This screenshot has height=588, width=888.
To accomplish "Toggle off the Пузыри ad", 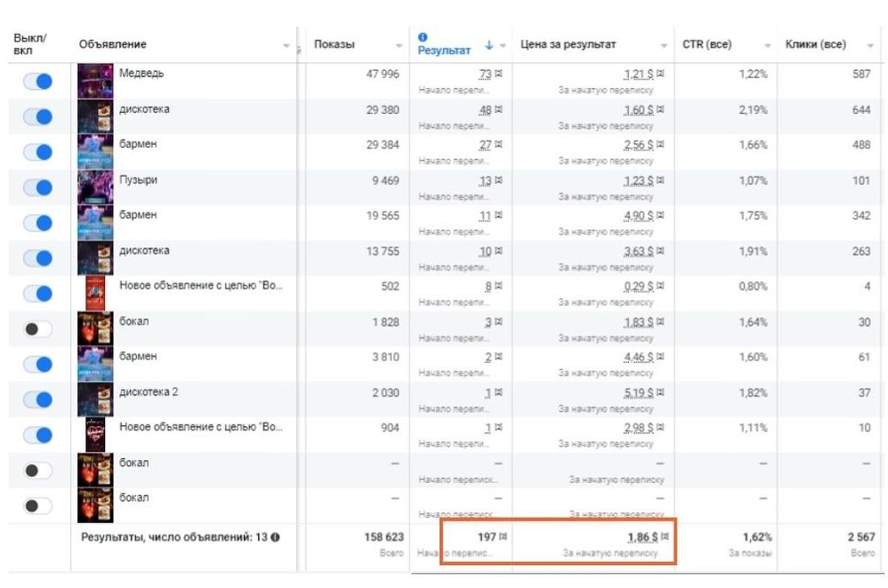I will coord(37,187).
